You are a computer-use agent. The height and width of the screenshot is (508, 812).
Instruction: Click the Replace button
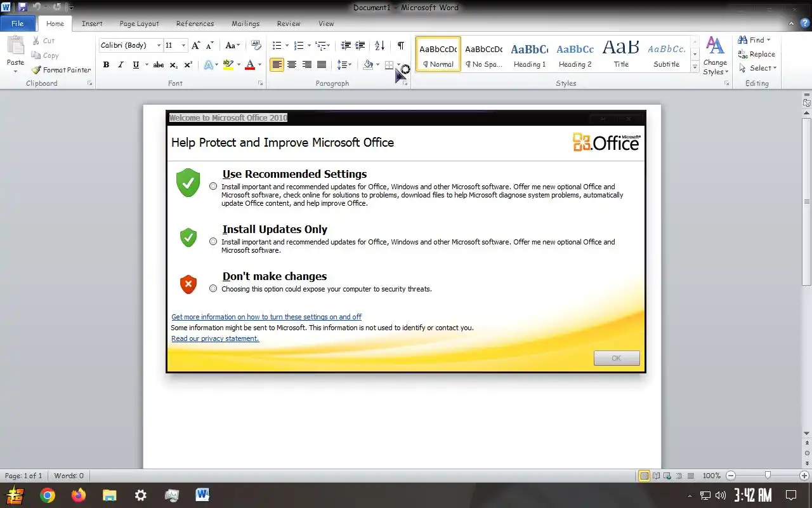pos(756,55)
